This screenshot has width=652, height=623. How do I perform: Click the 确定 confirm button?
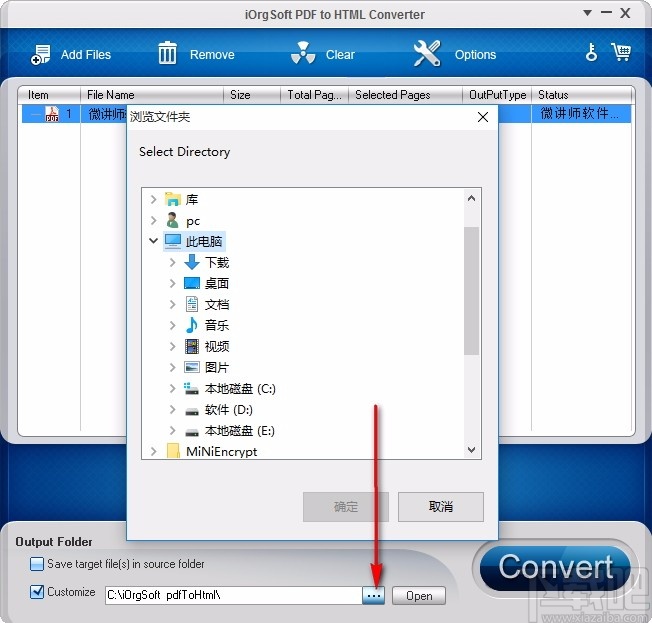point(346,507)
